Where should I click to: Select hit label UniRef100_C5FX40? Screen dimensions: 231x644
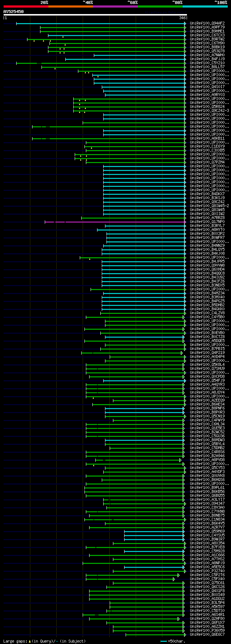207,579
